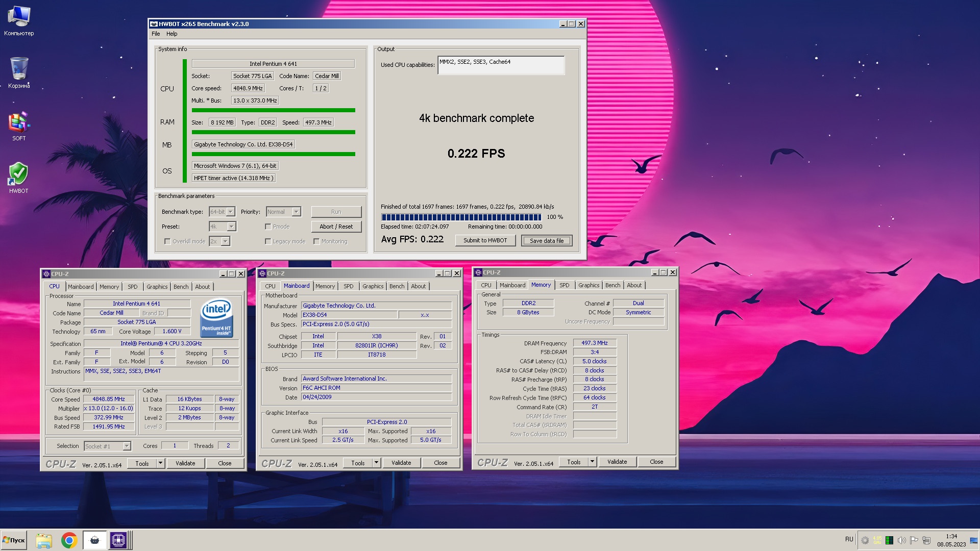
Task: Click the middle CPU-Z window title icon
Action: click(x=262, y=273)
